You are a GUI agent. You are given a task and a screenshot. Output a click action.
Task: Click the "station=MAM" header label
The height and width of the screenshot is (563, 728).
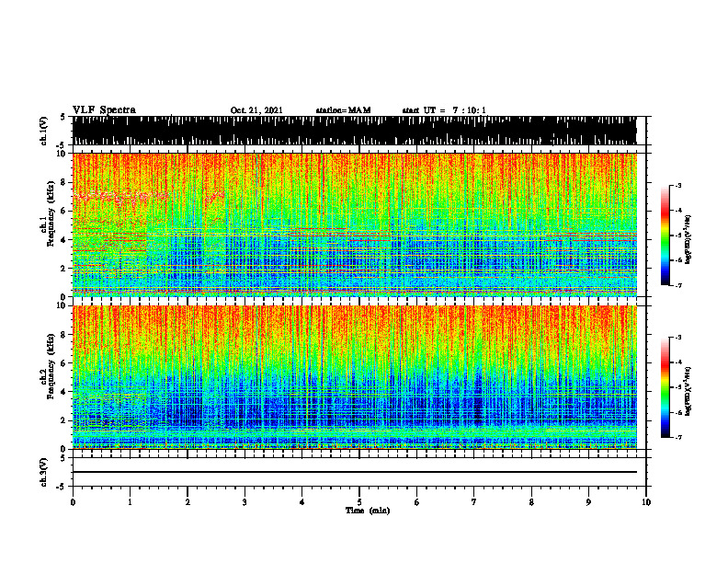(x=343, y=110)
